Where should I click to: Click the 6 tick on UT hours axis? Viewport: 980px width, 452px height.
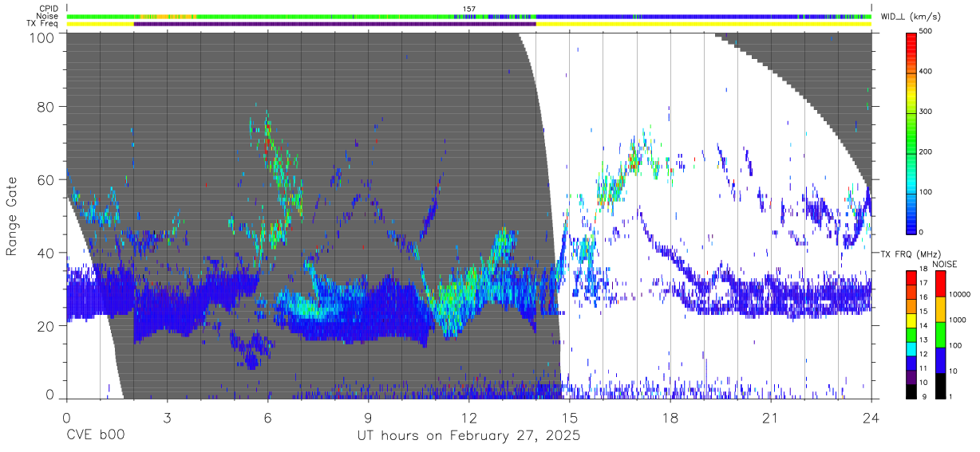267,417
